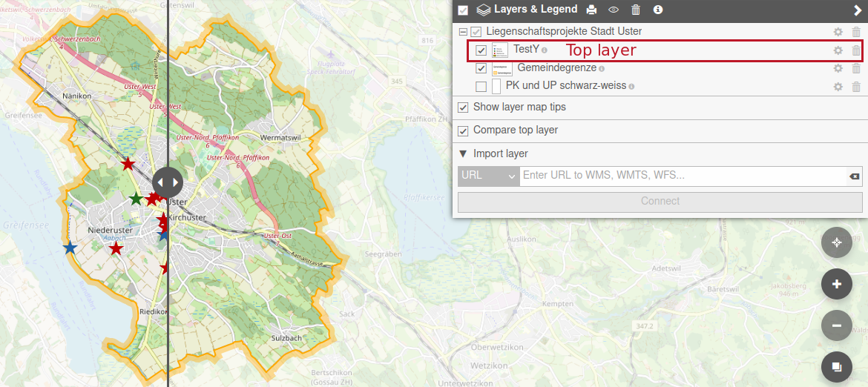Screen dimensions: 868x387
Task: Collapse the Import layer section
Action: coord(463,153)
